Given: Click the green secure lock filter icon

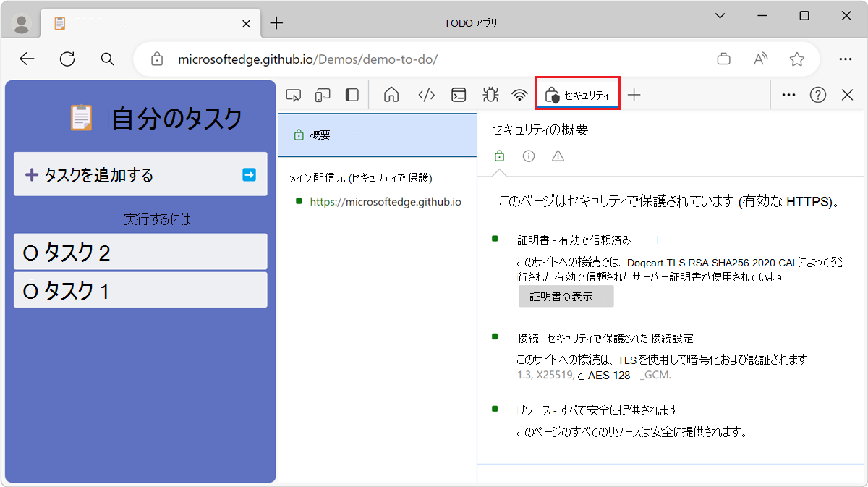Looking at the screenshot, I should click(499, 156).
